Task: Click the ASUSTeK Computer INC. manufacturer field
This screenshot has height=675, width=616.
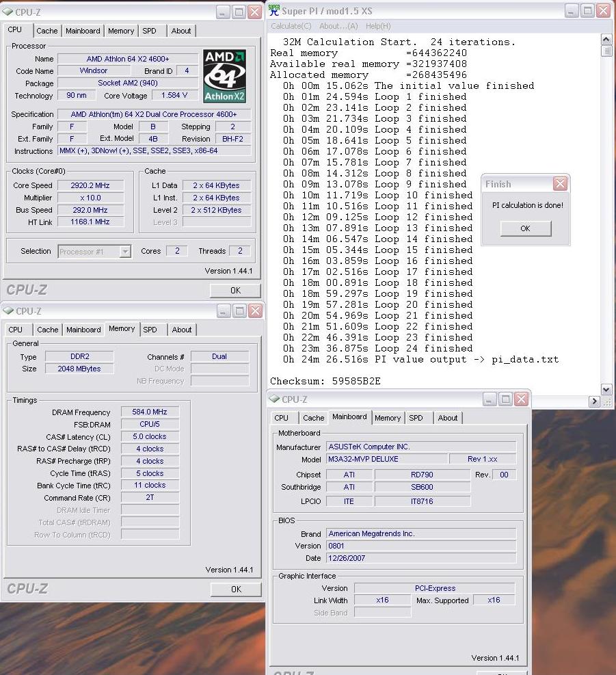Action: pos(421,447)
